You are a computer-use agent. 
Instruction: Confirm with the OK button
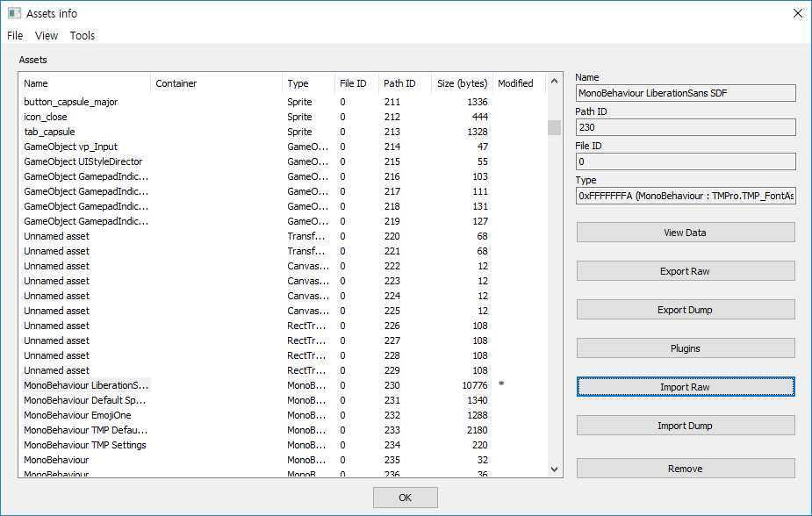(405, 497)
